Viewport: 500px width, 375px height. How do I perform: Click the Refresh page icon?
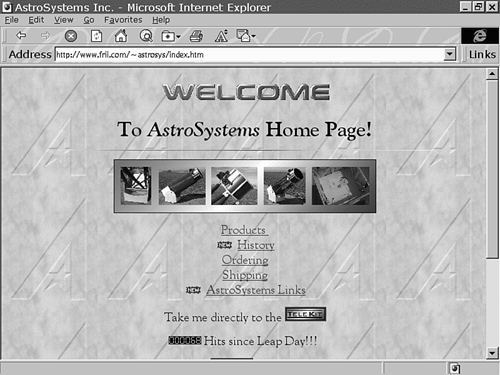pos(96,36)
